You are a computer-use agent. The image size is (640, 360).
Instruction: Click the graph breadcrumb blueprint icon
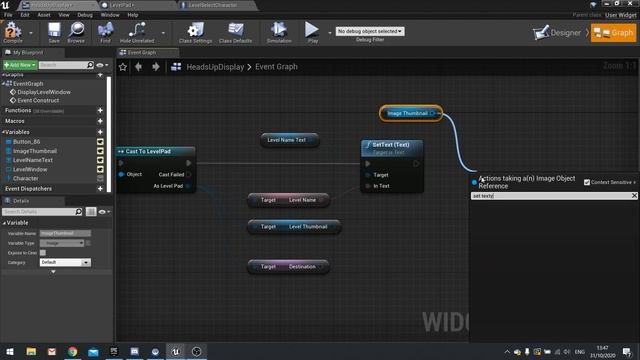click(x=176, y=67)
